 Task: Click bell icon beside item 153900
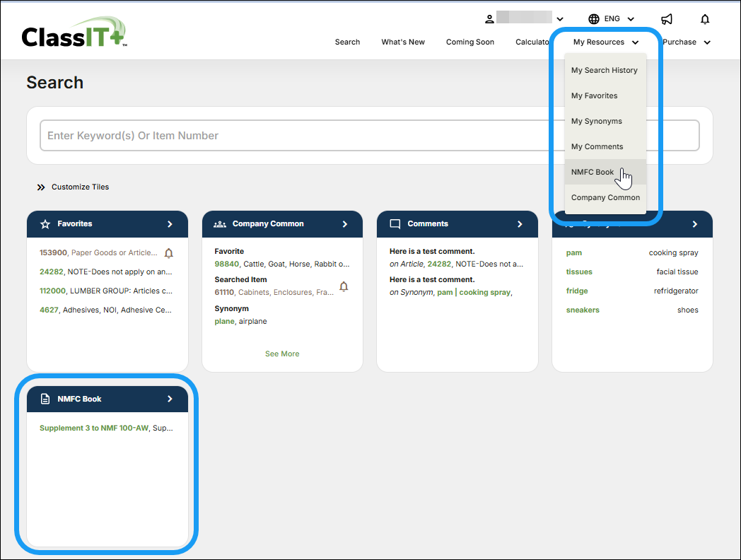coord(168,253)
